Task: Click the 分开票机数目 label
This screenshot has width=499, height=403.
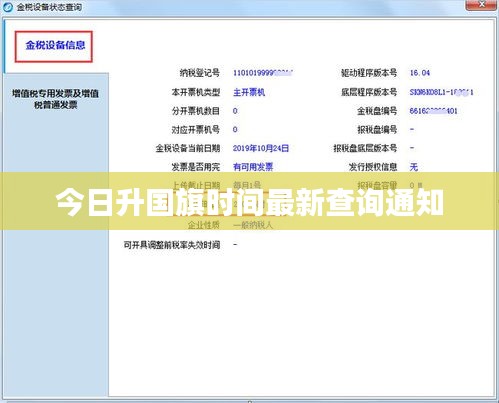Action: [196, 111]
